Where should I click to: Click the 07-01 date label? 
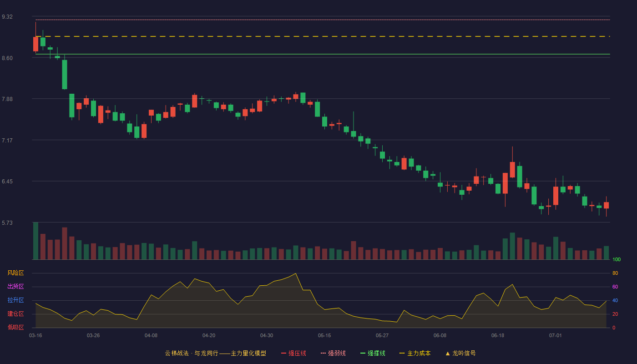point(556,335)
